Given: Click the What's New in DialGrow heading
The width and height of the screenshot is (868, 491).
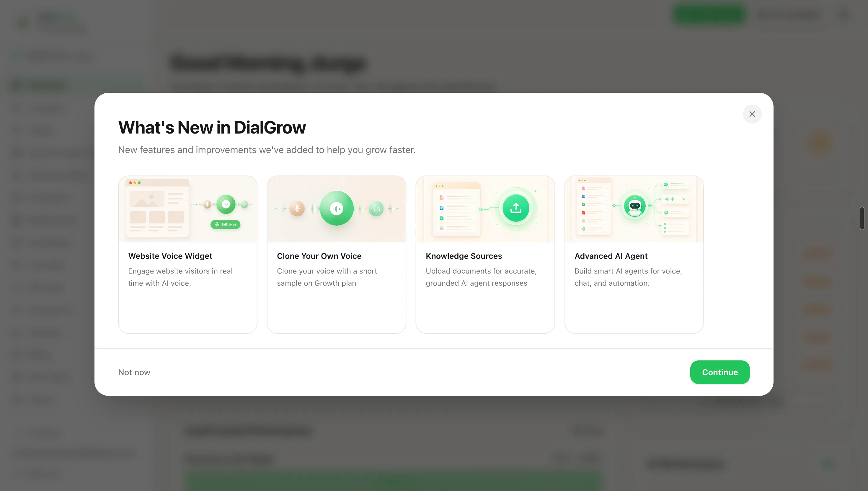Looking at the screenshot, I should pyautogui.click(x=212, y=127).
